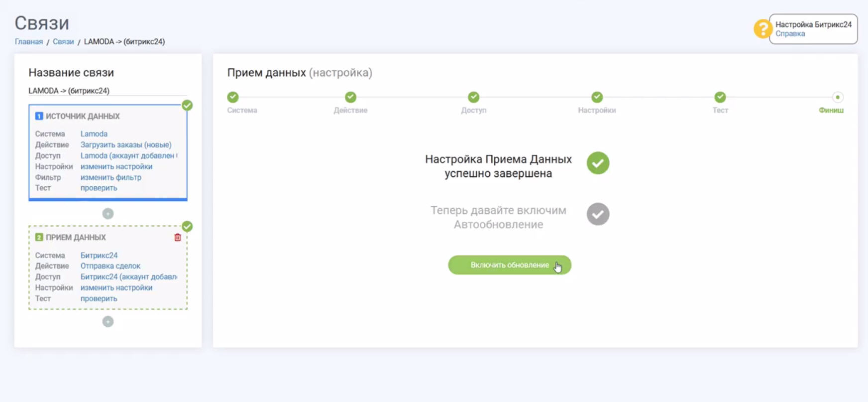This screenshot has width=868, height=402.
Task: Open Lamoda system link in source block
Action: 94,134
